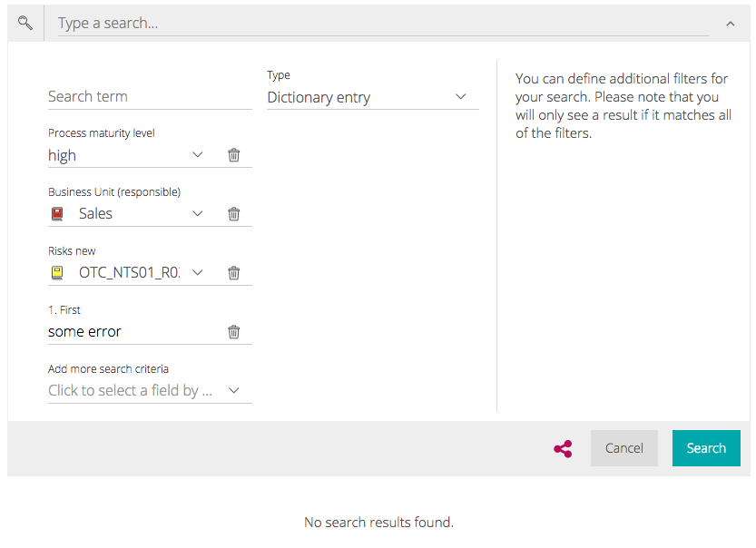
Task: Click the 'Process maturity level' label
Action: pyautogui.click(x=102, y=133)
